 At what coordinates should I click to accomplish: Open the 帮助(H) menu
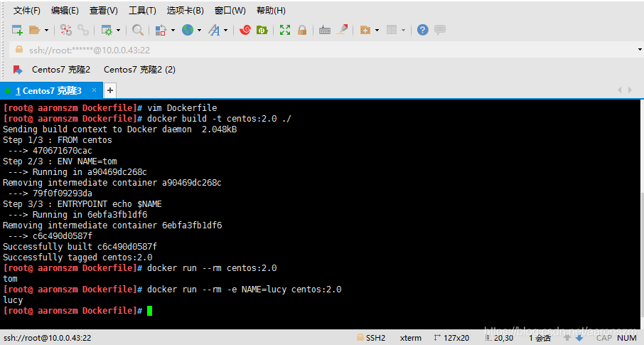(271, 11)
